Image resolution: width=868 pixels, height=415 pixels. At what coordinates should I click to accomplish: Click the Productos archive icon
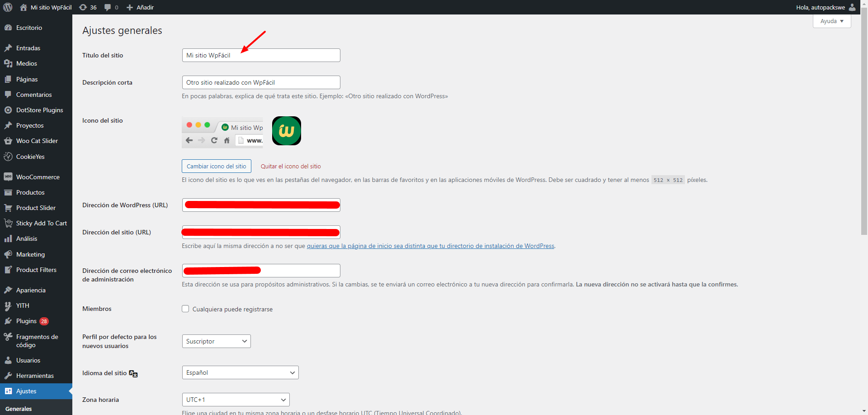click(x=8, y=192)
